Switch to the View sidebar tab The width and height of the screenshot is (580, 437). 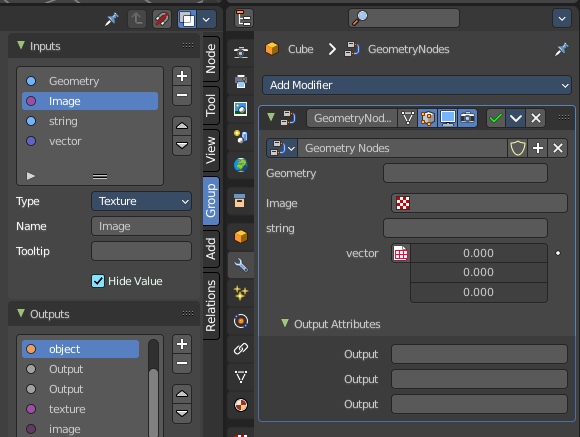(x=211, y=150)
